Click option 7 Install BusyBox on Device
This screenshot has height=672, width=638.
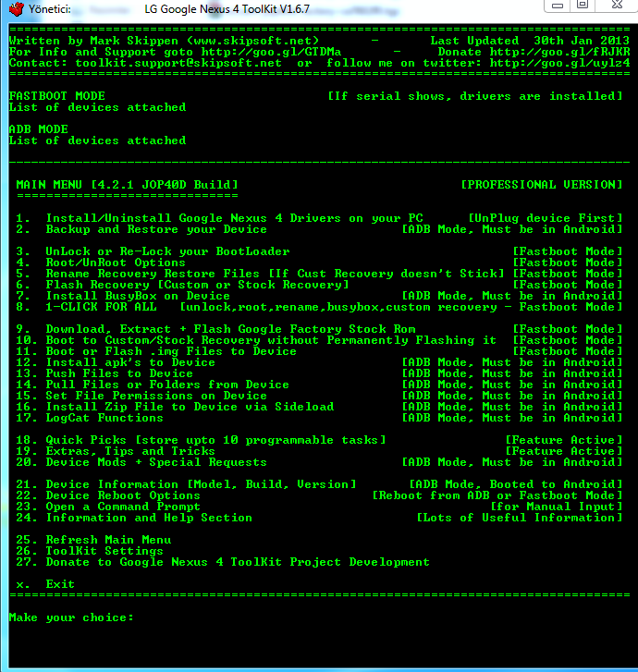click(x=123, y=296)
